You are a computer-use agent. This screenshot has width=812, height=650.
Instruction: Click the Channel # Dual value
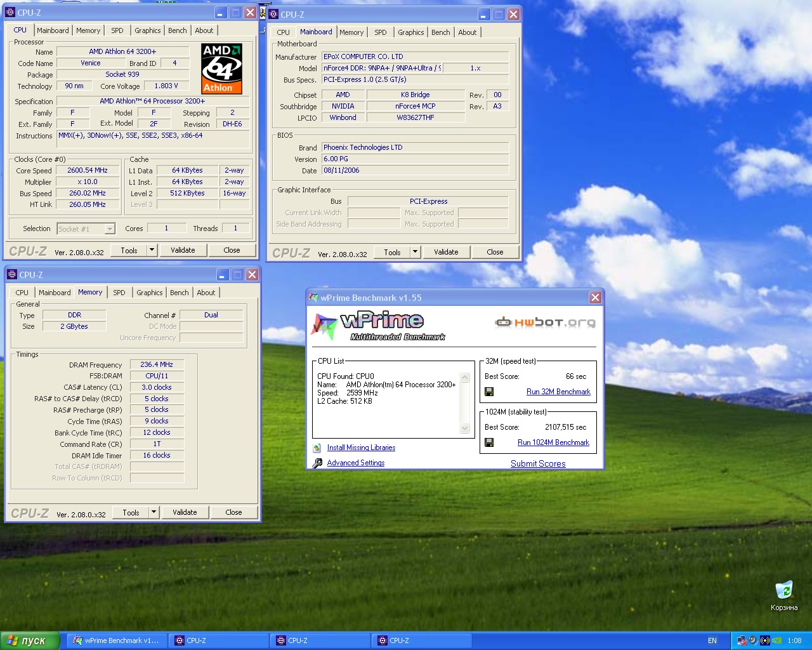[x=211, y=315]
